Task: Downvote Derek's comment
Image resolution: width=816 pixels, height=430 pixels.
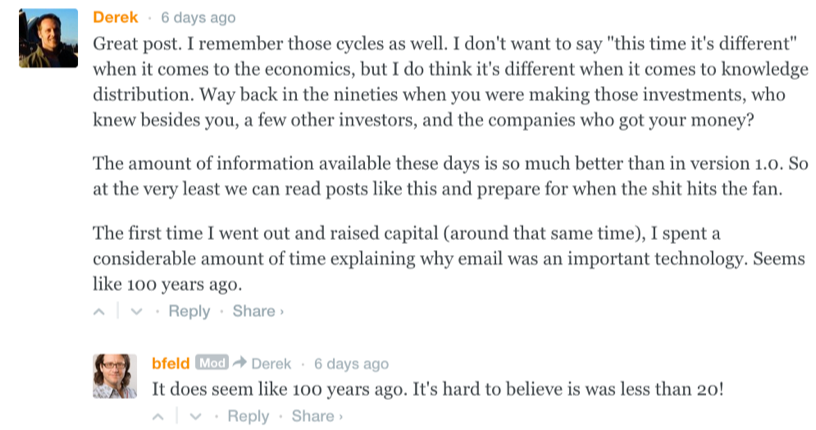Action: tap(137, 312)
